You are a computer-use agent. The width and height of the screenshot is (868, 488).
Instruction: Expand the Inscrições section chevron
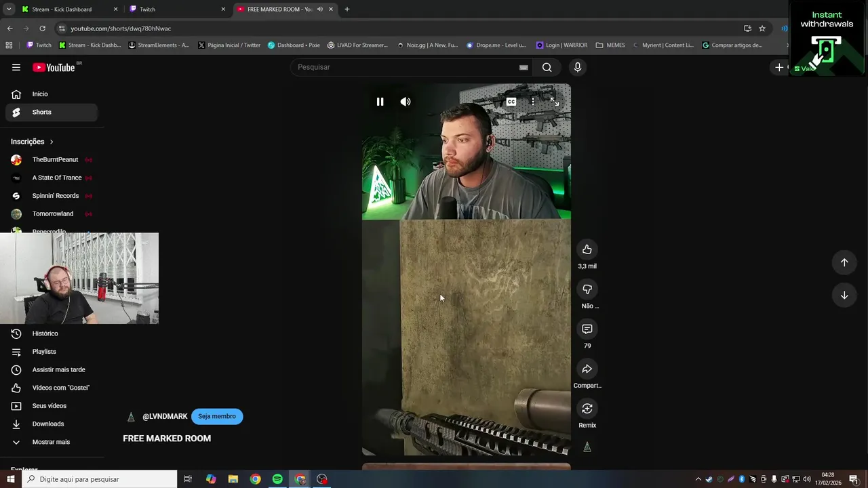[x=52, y=142]
